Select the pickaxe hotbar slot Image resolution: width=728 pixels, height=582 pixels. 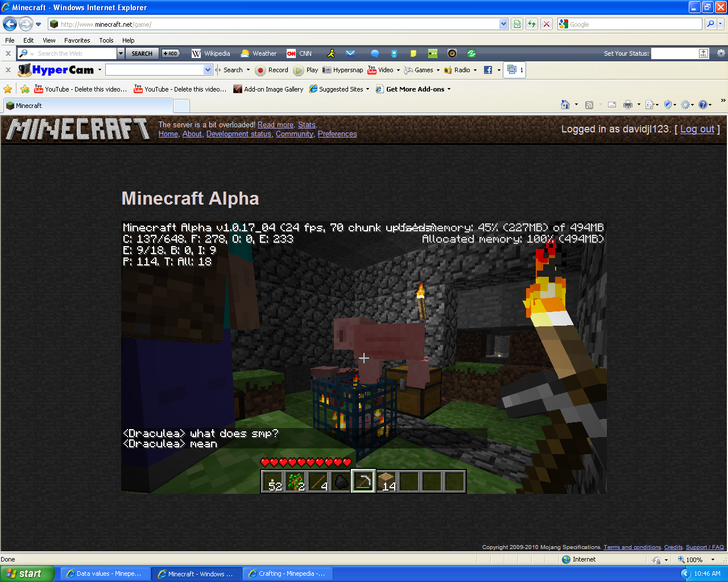coord(363,481)
